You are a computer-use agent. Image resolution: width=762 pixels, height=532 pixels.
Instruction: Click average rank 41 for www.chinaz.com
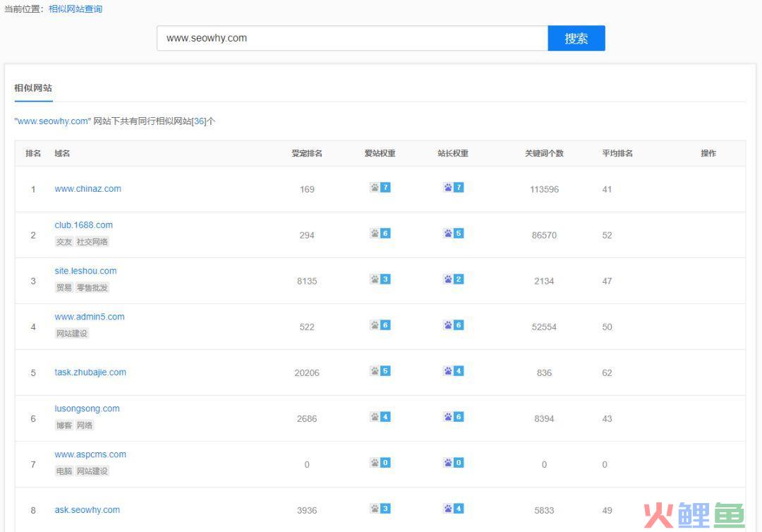click(607, 190)
